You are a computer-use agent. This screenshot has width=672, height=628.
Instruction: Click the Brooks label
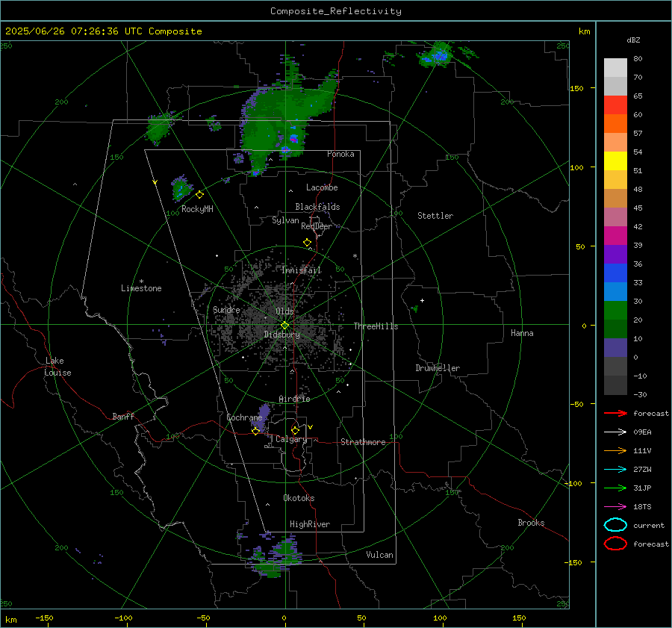coord(531,523)
